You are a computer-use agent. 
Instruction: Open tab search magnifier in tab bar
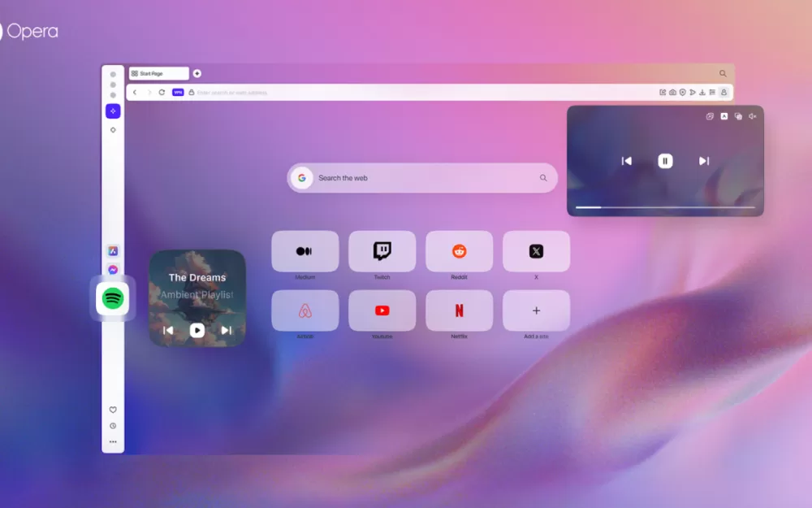click(x=723, y=74)
